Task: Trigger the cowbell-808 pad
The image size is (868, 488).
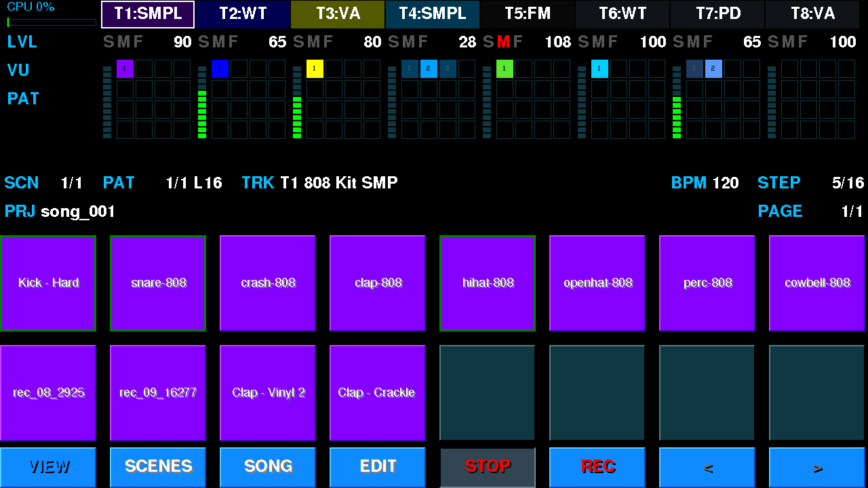Action: (817, 283)
